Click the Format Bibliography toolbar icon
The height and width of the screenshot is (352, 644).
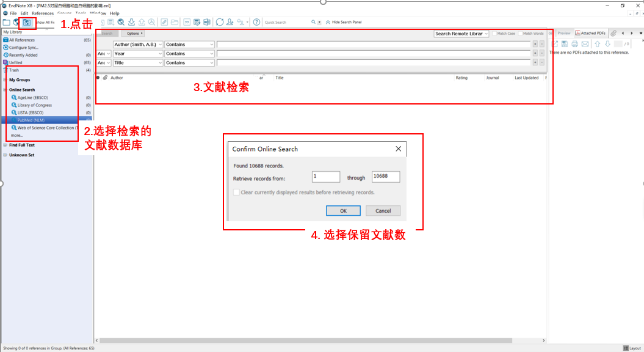197,22
